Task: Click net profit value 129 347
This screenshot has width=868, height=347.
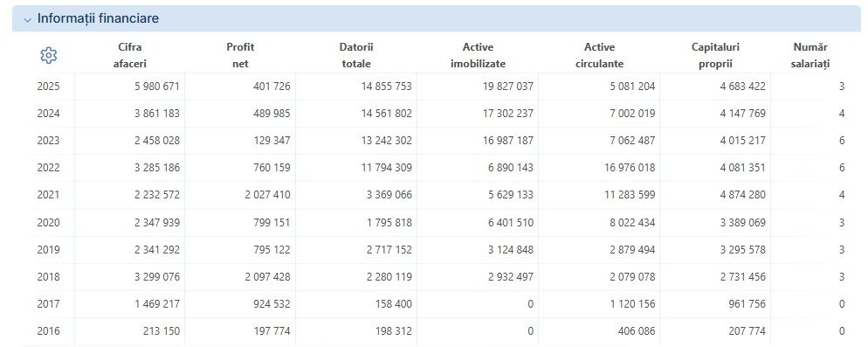Action: tap(272, 141)
